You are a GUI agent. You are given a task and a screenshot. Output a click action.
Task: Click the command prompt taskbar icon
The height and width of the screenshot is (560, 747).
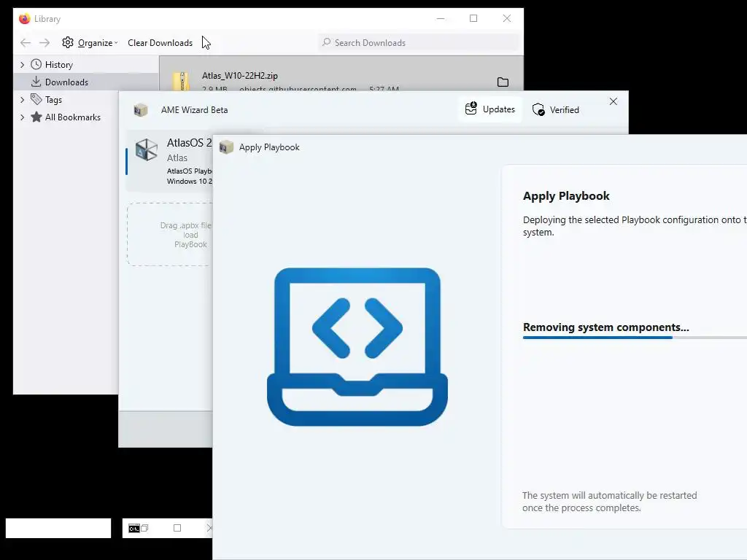134,528
